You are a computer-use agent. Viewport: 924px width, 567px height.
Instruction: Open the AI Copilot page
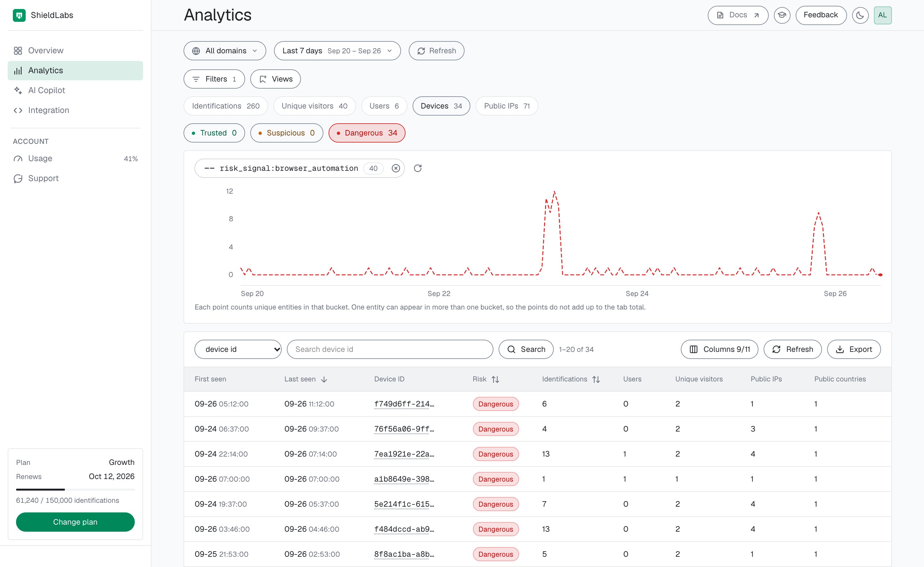coord(75,91)
